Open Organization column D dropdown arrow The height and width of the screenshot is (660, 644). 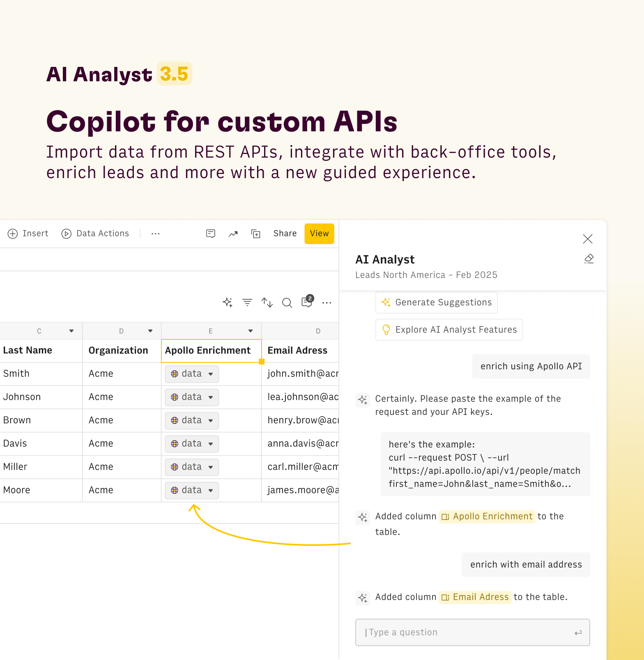pos(150,331)
